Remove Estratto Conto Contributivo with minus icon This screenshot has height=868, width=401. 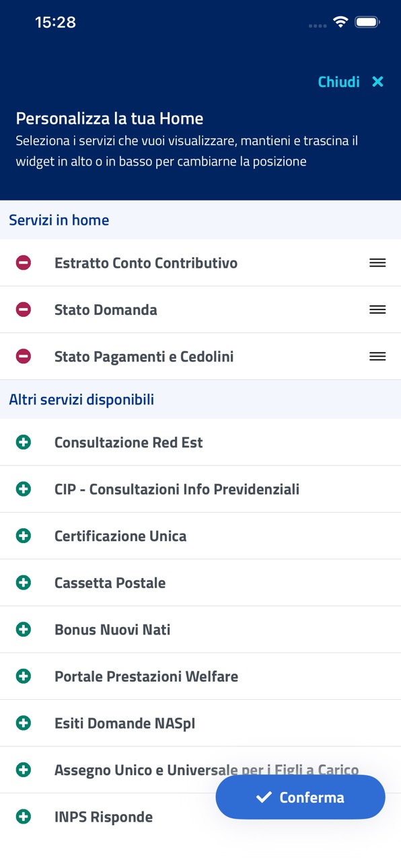pyautogui.click(x=24, y=263)
